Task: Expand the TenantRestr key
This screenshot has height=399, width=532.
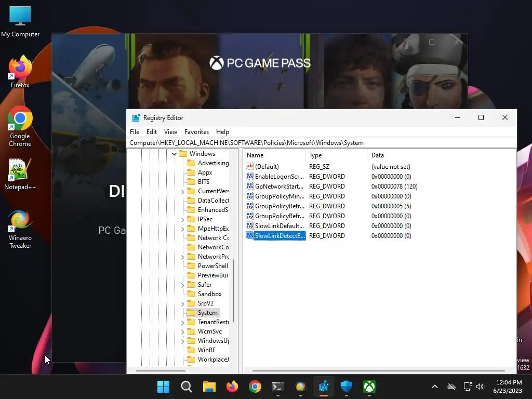Action: tap(182, 323)
